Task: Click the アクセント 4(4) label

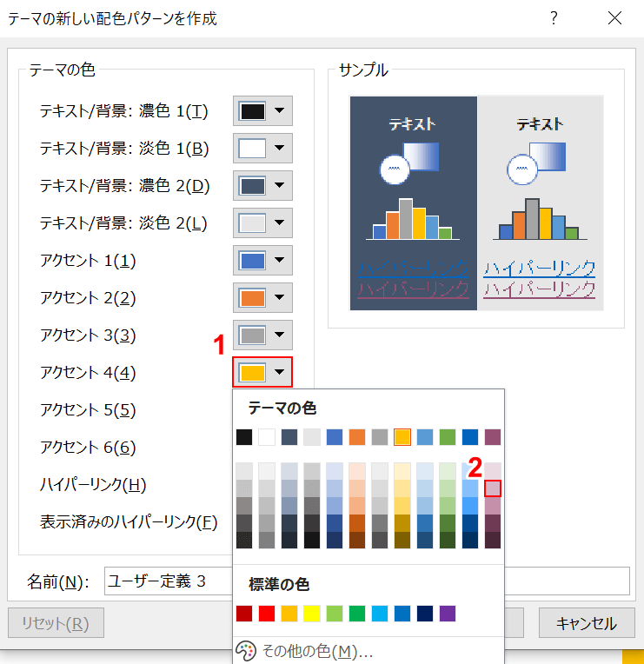Action: pos(88,373)
